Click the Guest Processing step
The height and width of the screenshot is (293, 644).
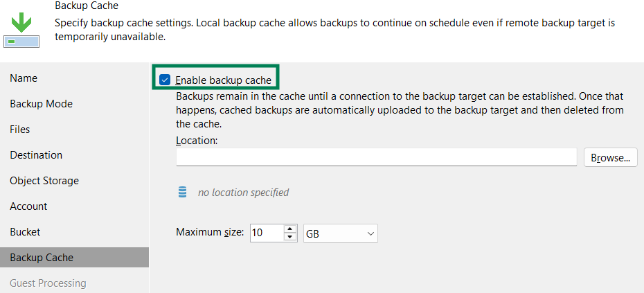click(x=48, y=283)
